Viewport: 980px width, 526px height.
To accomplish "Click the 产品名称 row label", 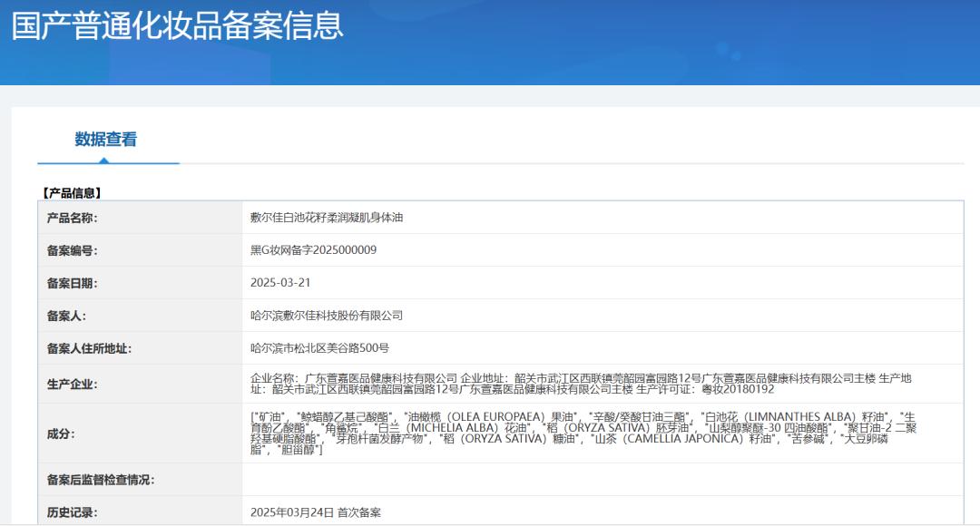I will [73, 218].
